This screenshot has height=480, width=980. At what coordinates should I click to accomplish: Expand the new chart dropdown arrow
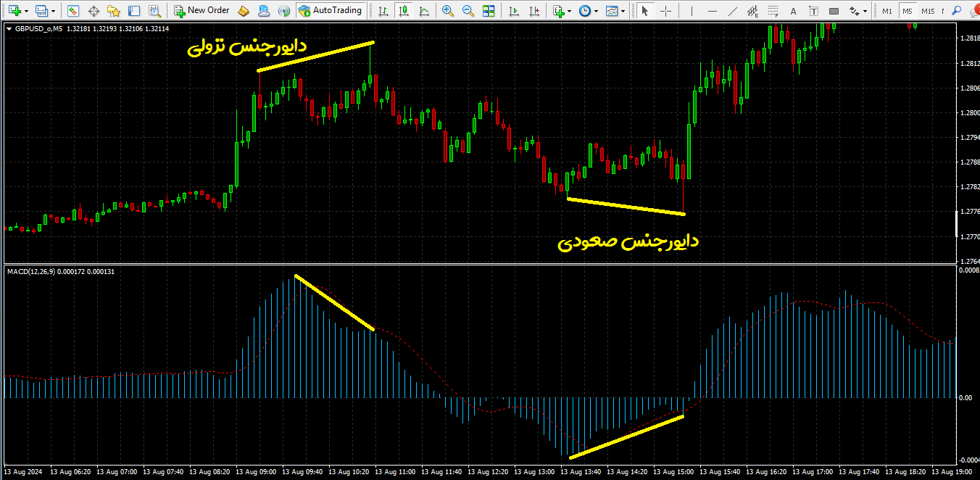[26, 11]
